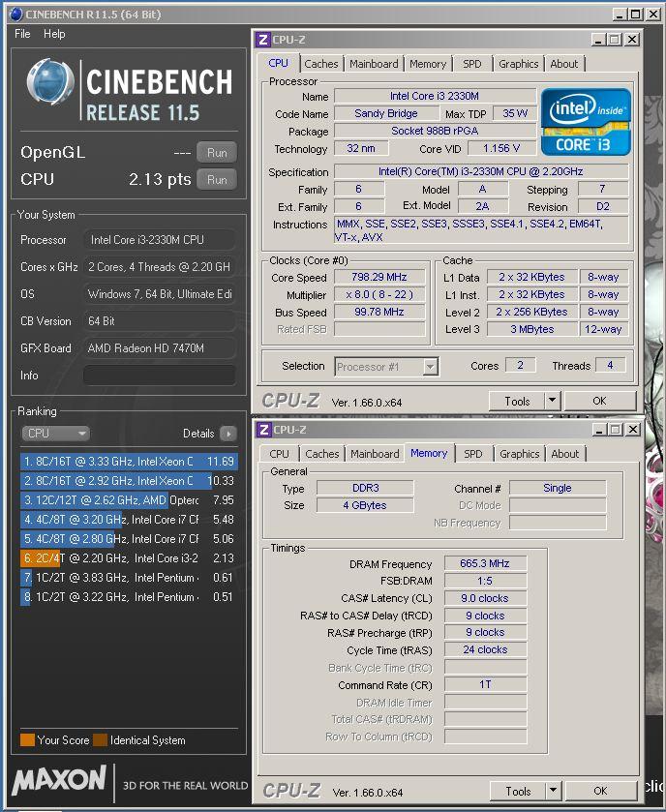
Task: Select ranking entry 7 Pentium 0.61
Action: [129, 578]
